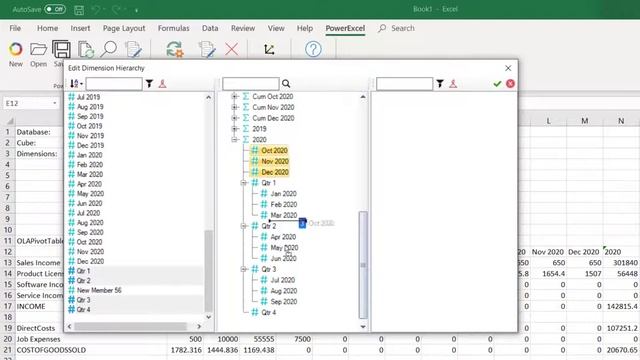Switch to the Review tab
The height and width of the screenshot is (360, 640).
click(x=243, y=28)
